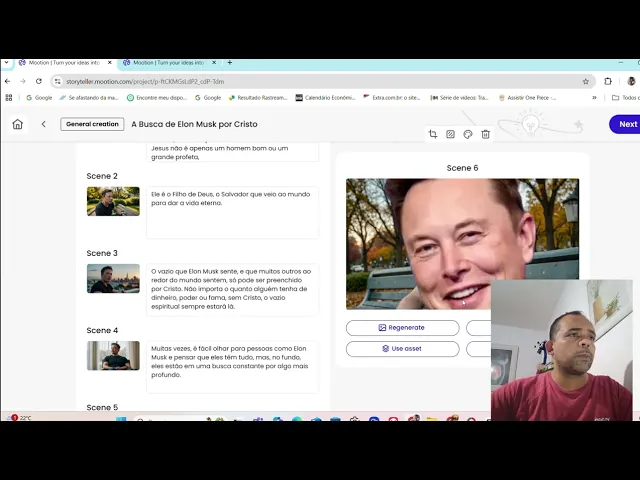This screenshot has height=480, width=640.
Task: Close the first Mootion tab
Action: [109, 62]
